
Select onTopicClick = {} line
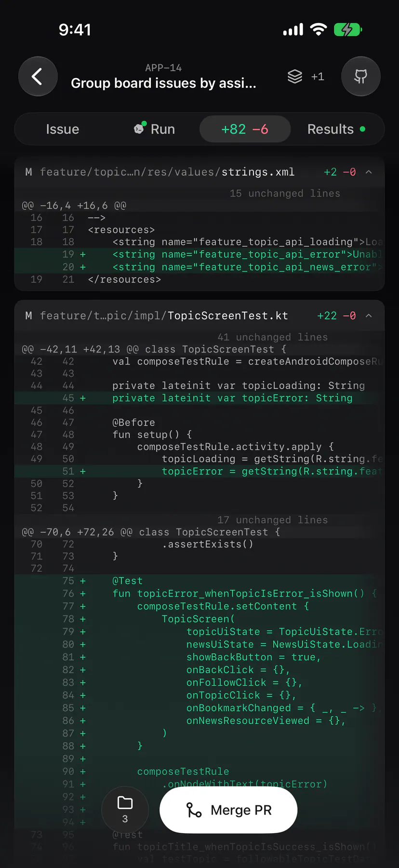click(x=199, y=695)
